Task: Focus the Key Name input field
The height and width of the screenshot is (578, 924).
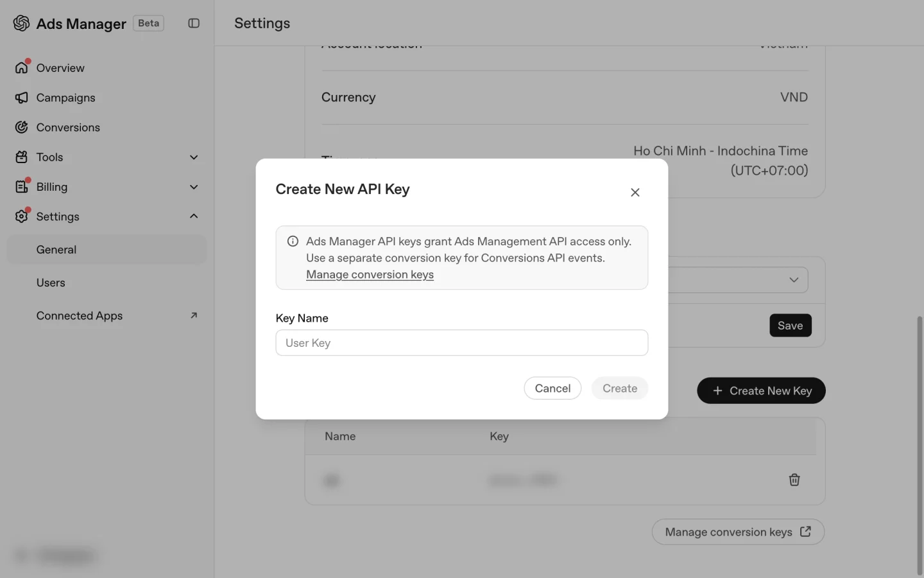Action: point(462,343)
